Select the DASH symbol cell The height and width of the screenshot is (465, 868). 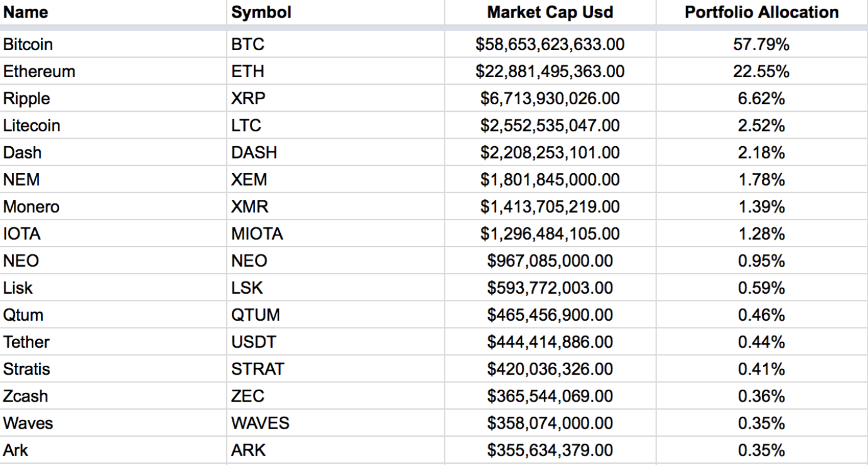(254, 153)
